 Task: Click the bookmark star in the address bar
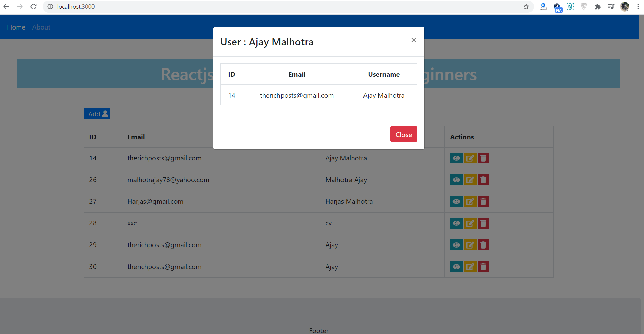pyautogui.click(x=526, y=6)
